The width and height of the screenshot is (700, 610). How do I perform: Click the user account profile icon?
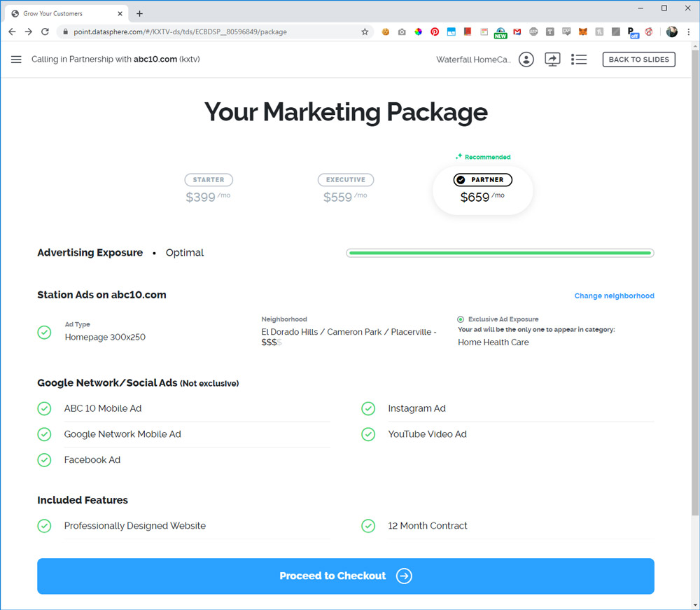(526, 60)
